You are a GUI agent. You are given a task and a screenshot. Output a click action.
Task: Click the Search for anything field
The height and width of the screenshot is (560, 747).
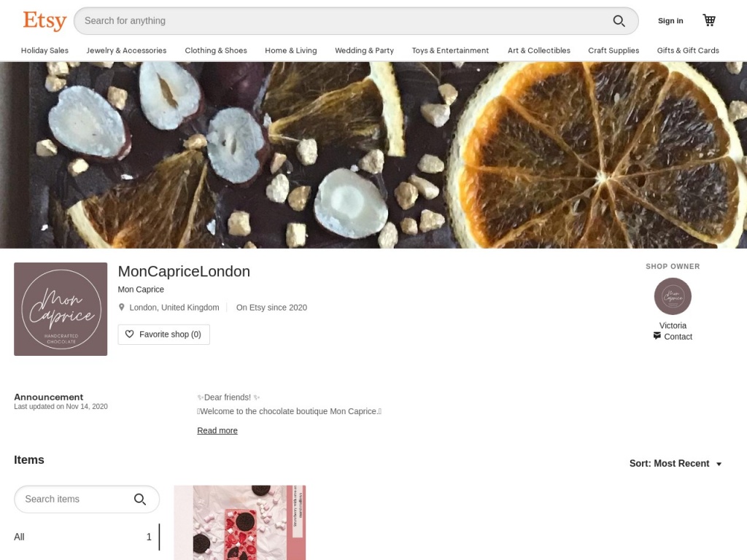pos(343,21)
